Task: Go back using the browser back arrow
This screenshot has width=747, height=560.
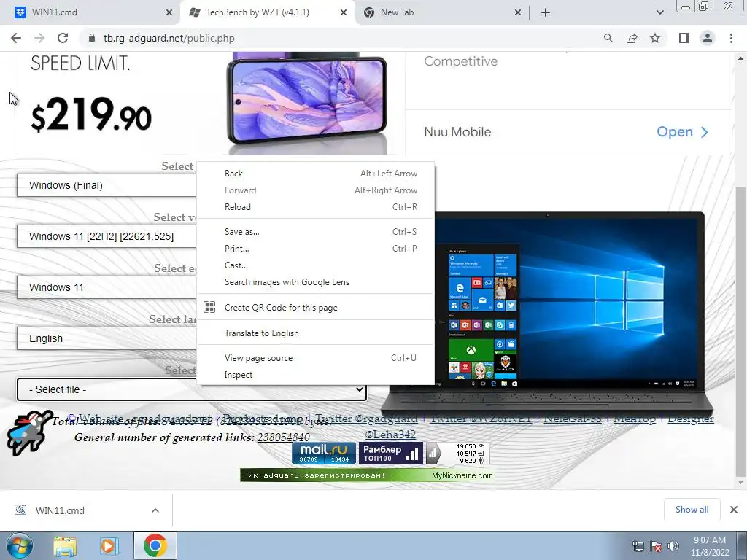Action: 16,38
